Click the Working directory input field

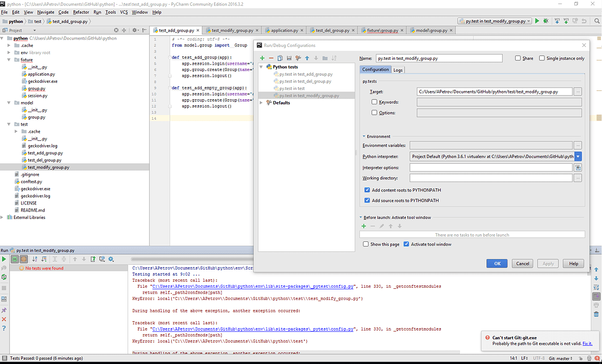[491, 178]
